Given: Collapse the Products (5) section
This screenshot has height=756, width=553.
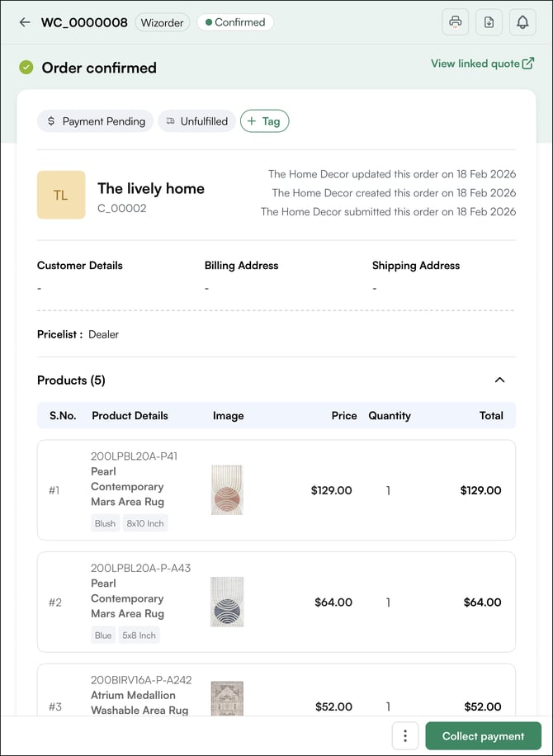Looking at the screenshot, I should [x=499, y=380].
